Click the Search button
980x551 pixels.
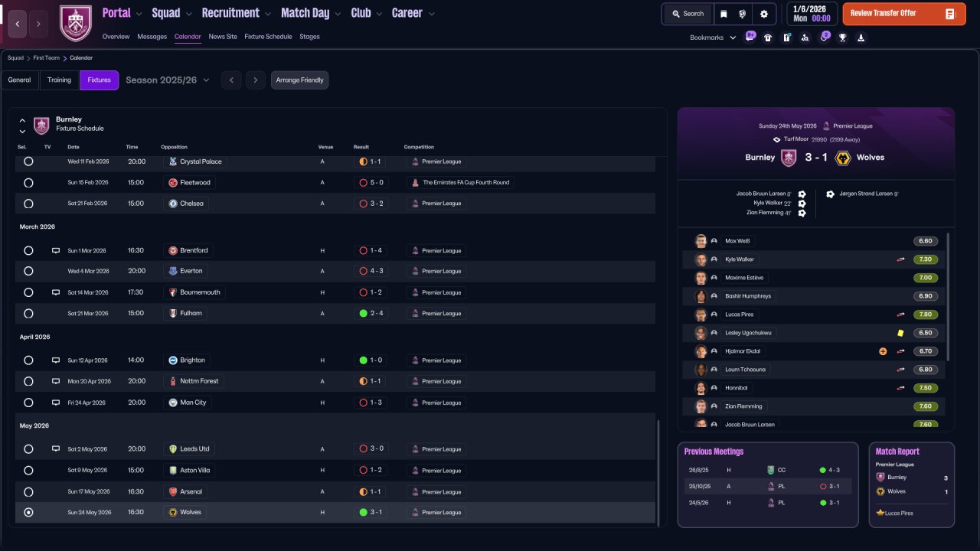pyautogui.click(x=688, y=14)
